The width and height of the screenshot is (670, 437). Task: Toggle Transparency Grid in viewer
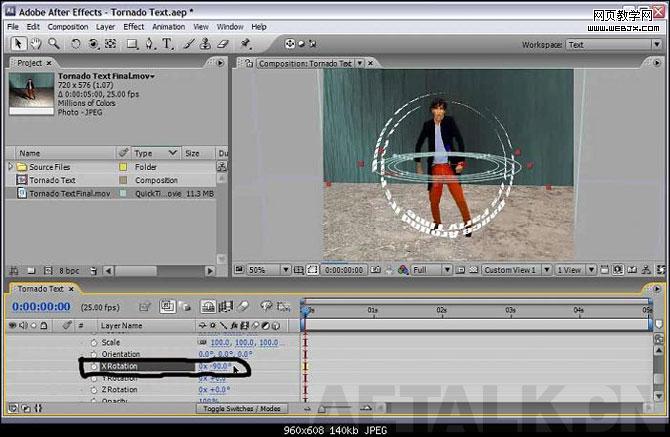[x=473, y=270]
